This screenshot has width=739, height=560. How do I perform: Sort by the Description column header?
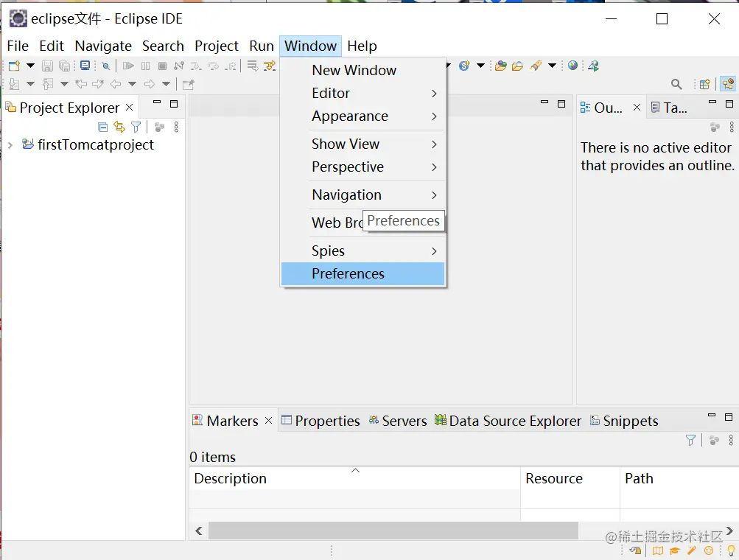pos(355,478)
